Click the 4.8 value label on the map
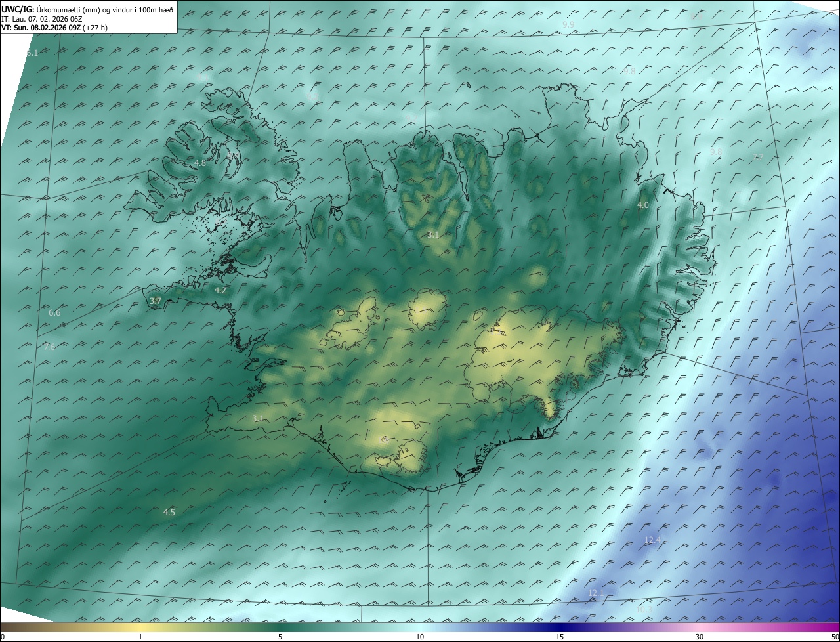The height and width of the screenshot is (642, 840). click(200, 163)
